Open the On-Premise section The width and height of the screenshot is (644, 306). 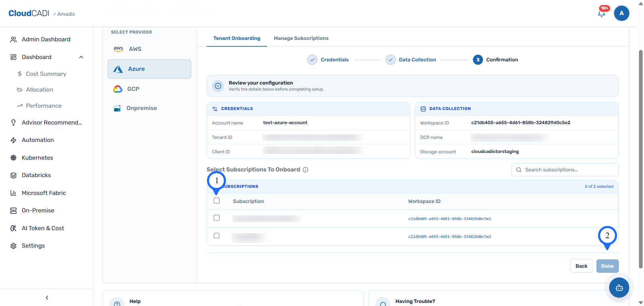click(x=38, y=211)
